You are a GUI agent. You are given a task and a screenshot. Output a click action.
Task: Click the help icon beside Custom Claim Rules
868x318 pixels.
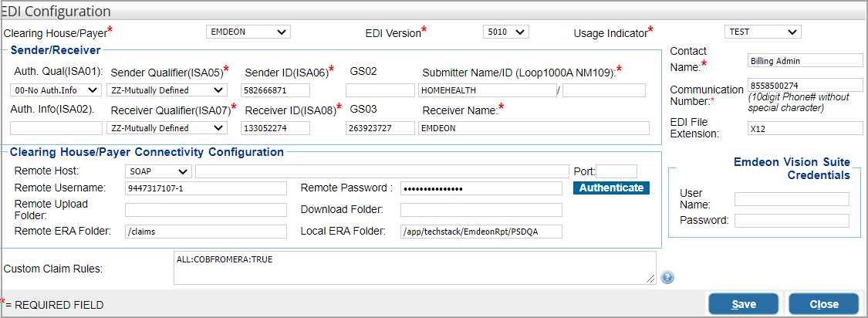(x=667, y=278)
